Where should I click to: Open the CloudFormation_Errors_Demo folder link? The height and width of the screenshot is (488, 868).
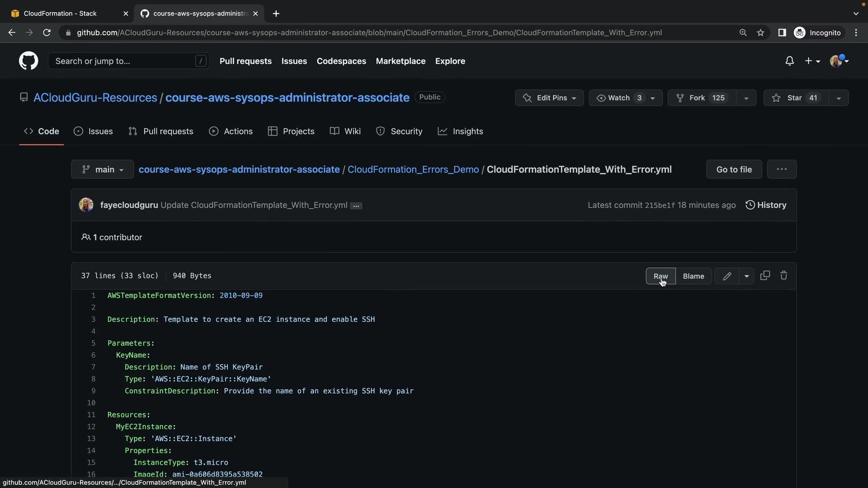click(413, 169)
